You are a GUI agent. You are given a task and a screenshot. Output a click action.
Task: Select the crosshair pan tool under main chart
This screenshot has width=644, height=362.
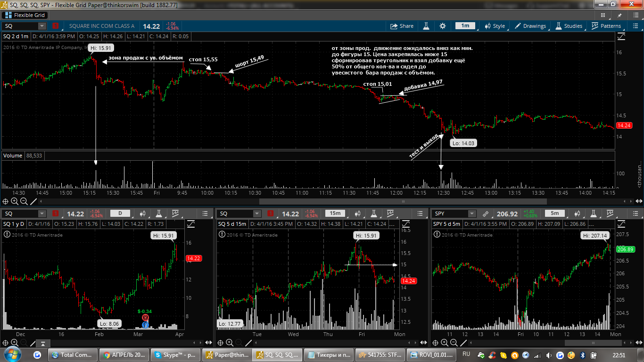pyautogui.click(x=6, y=201)
